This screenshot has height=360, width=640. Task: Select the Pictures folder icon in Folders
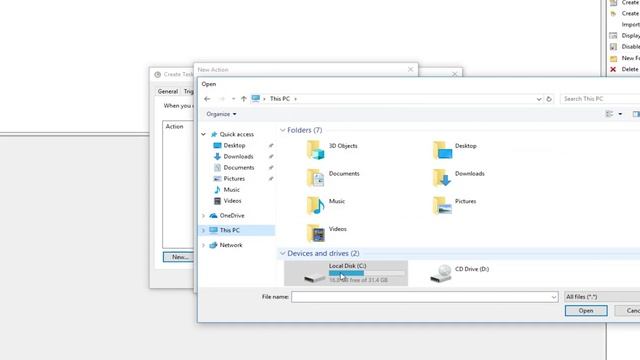(442, 205)
